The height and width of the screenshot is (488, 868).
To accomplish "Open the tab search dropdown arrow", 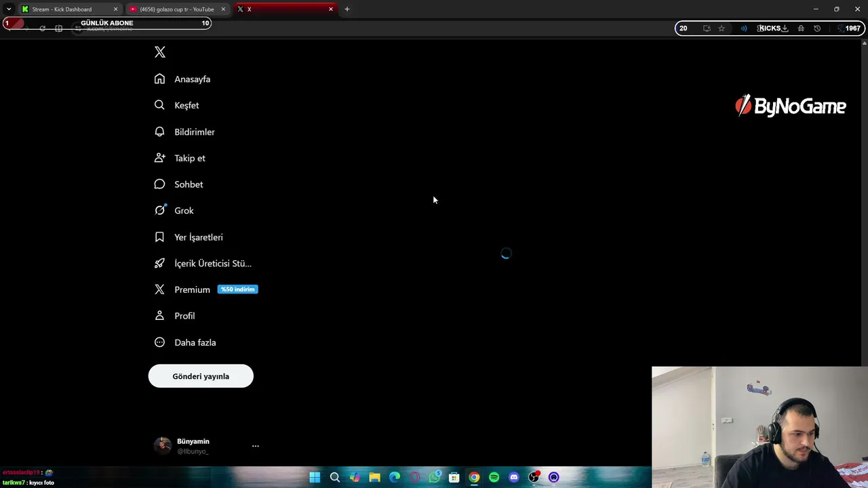I will pyautogui.click(x=9, y=9).
